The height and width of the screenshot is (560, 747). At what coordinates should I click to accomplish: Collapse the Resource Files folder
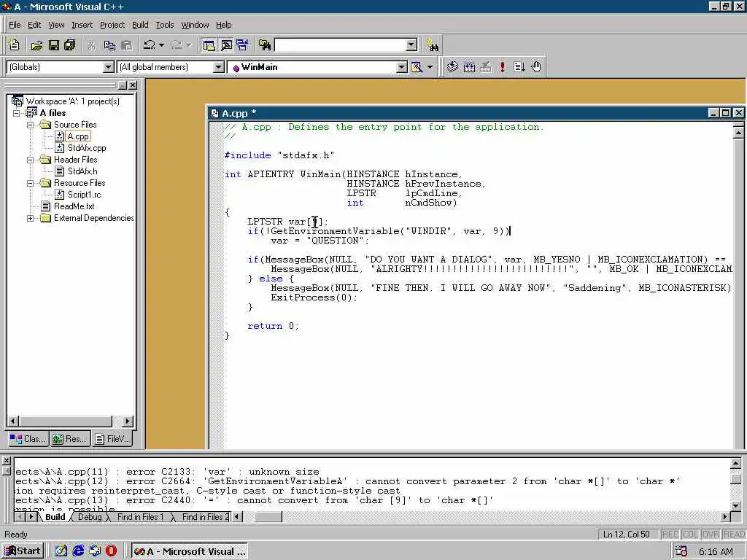point(31,183)
